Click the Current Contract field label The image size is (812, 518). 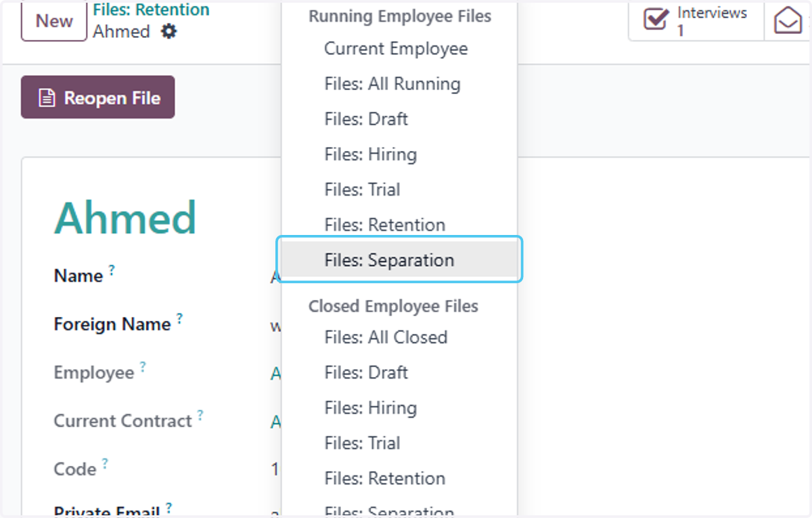pos(123,421)
